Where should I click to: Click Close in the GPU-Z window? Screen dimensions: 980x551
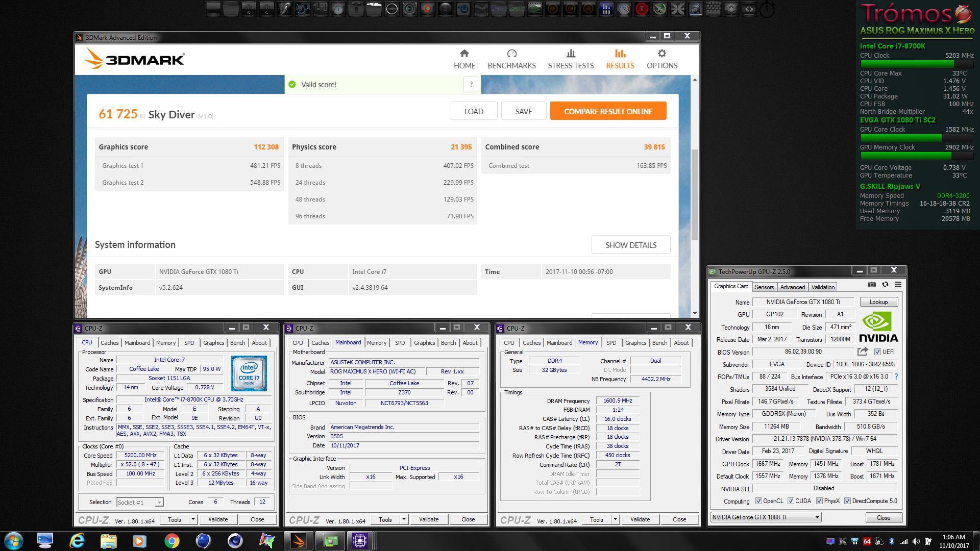883,517
